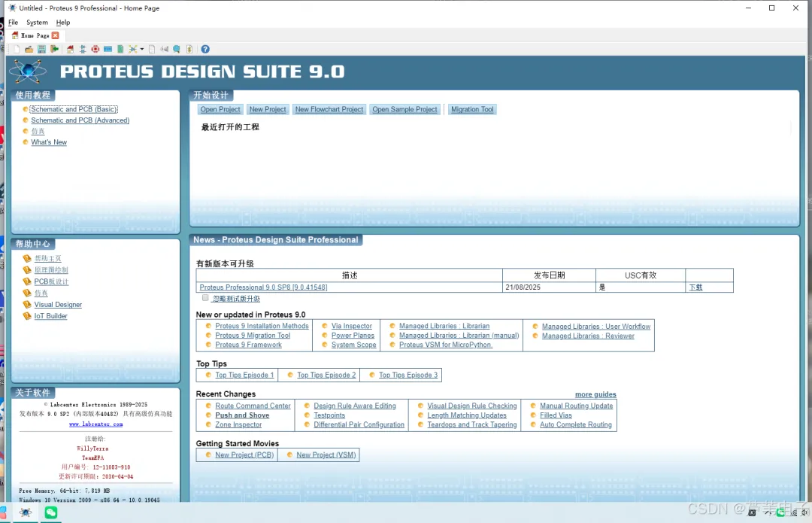This screenshot has width=812, height=523.
Task: Open Proteus VSM for MicroPython link
Action: click(445, 345)
